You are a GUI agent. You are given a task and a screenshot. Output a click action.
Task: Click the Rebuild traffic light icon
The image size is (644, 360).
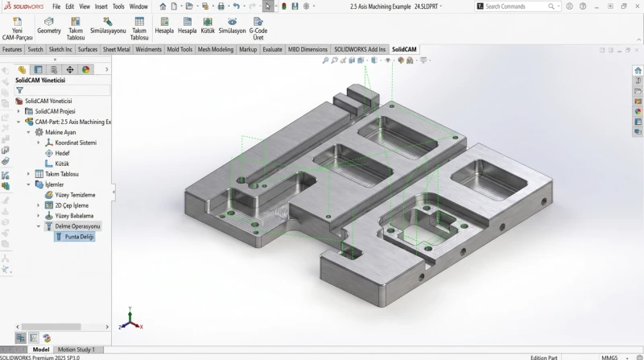284,6
